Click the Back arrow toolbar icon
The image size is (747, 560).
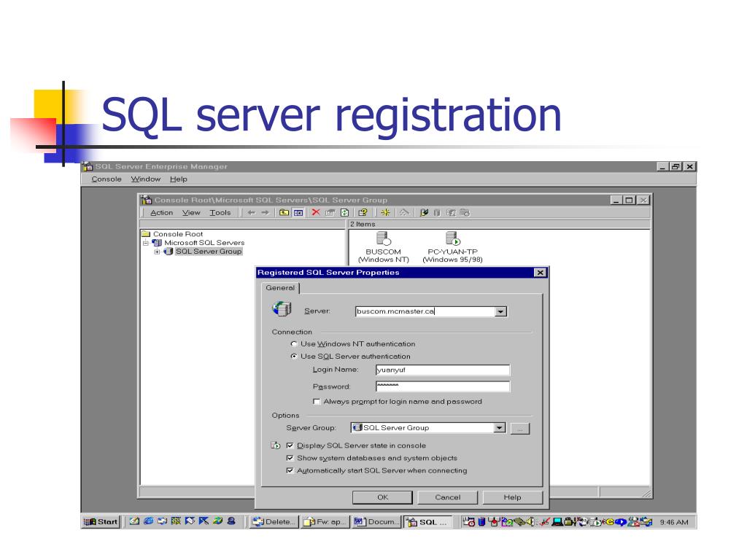[252, 212]
